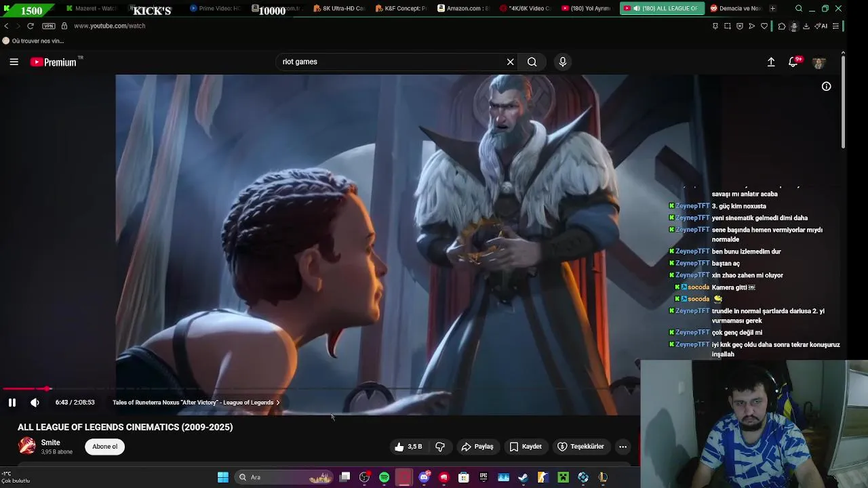Click the YouTube search magnifier button
The width and height of the screenshot is (868, 488).
[532, 62]
